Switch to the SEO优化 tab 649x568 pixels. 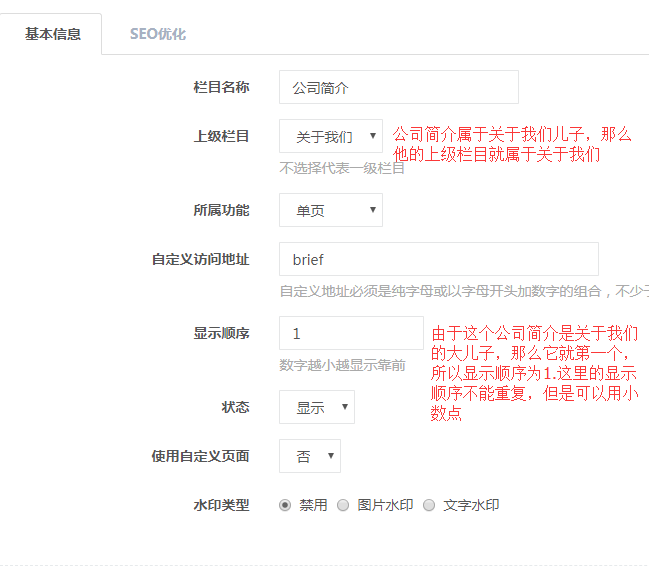(x=157, y=34)
